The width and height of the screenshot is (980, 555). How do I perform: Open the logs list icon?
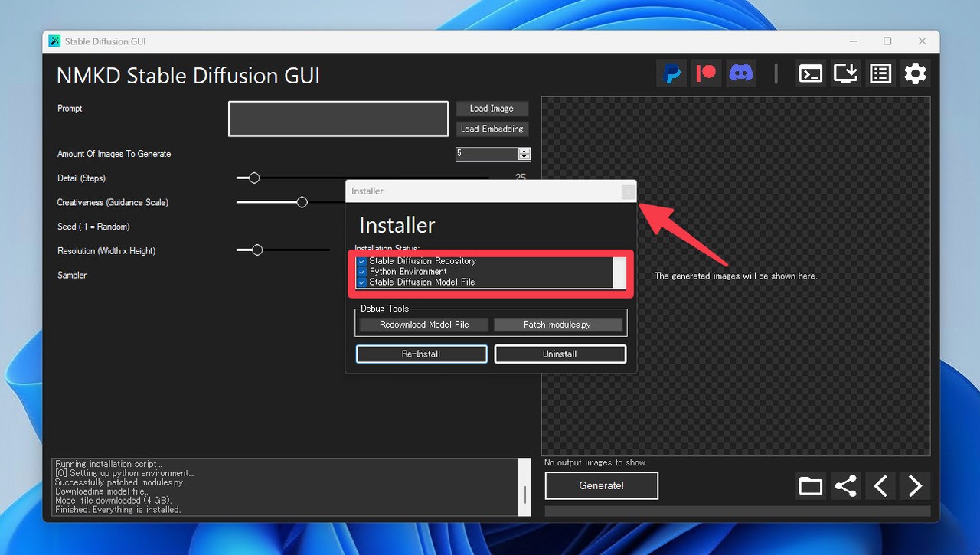[880, 73]
